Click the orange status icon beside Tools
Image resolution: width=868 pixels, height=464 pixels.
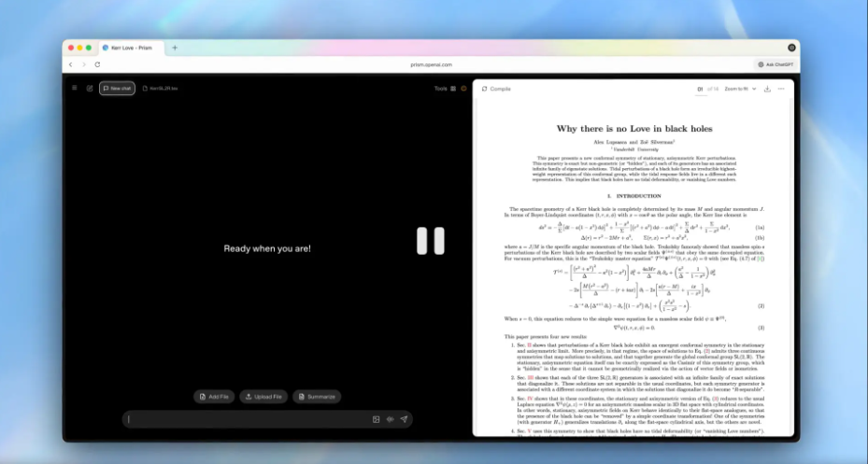click(x=463, y=89)
